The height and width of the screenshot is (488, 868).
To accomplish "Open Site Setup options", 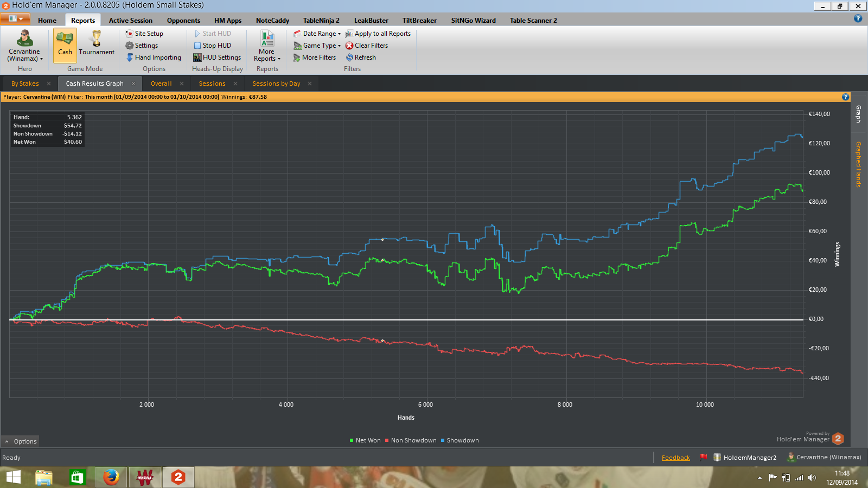I will tap(144, 34).
